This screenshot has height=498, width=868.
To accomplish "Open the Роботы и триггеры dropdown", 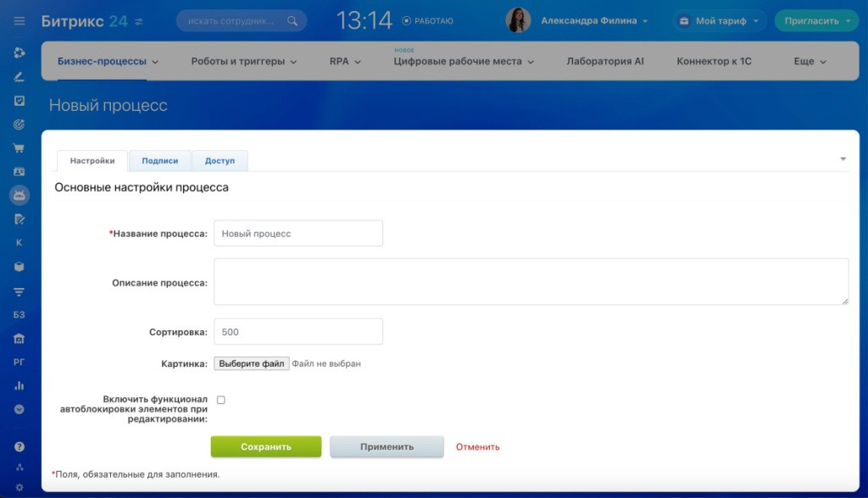I will [243, 62].
